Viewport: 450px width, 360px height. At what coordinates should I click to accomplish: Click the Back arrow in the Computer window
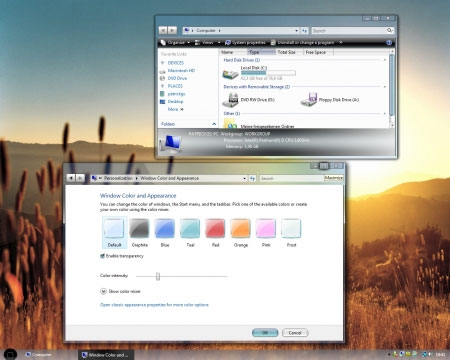point(163,30)
